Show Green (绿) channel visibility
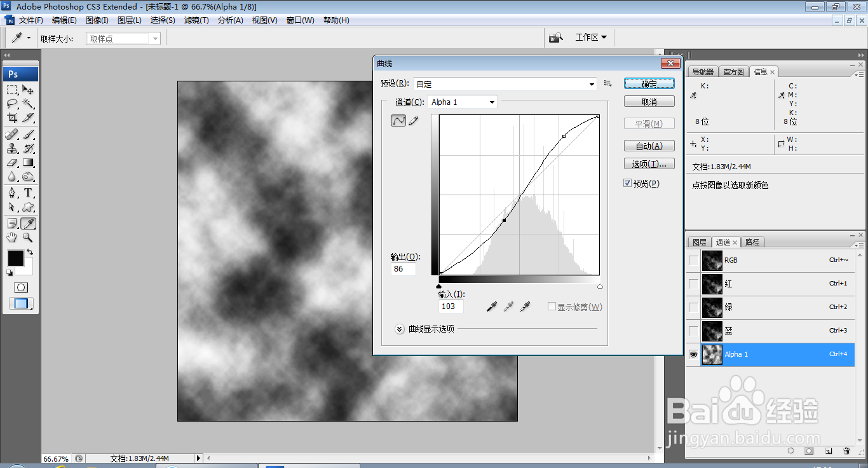Screen dimensions: 868x468 click(693, 307)
